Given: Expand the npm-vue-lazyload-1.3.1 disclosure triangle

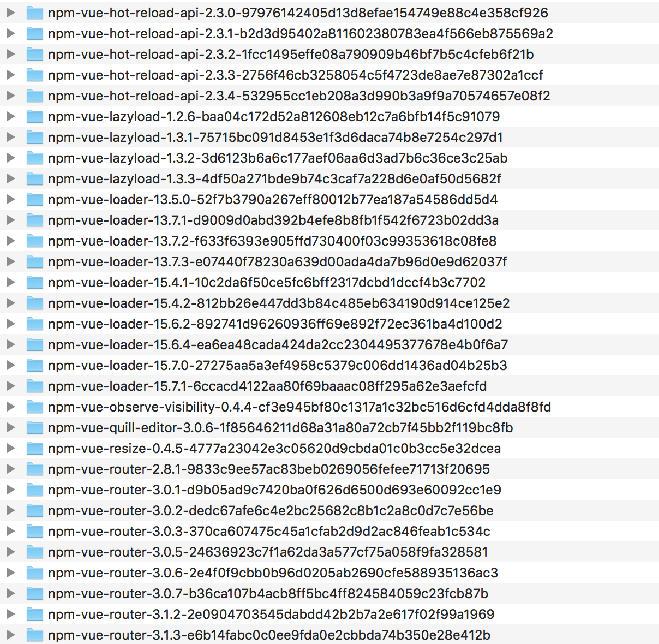Looking at the screenshot, I should click(10, 137).
